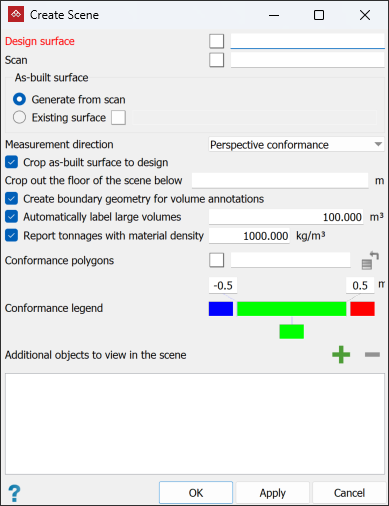Click the Conformance polygons picker box
The height and width of the screenshot is (506, 389).
(217, 260)
